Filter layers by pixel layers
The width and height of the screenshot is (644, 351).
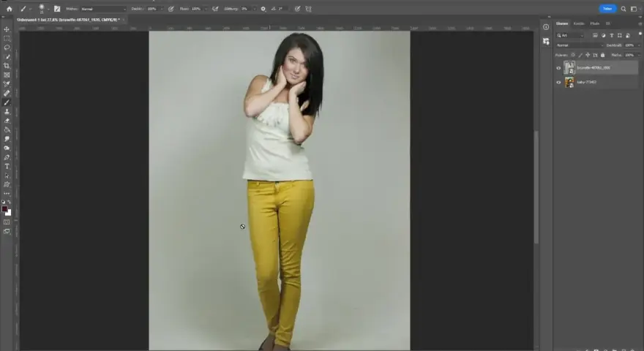pyautogui.click(x=595, y=36)
